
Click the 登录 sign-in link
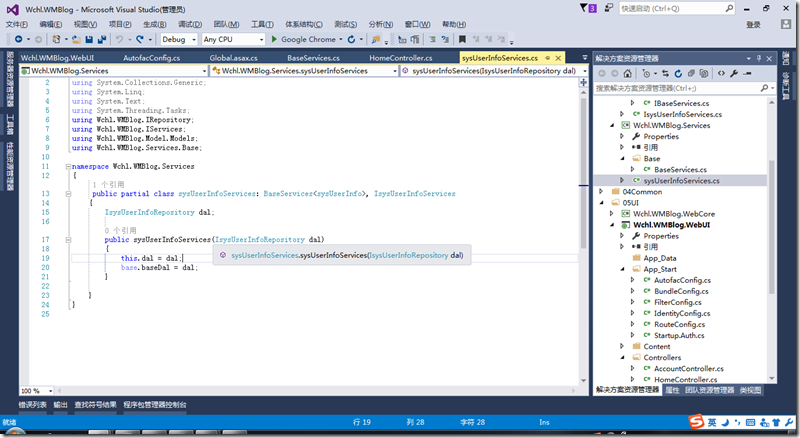pos(753,25)
